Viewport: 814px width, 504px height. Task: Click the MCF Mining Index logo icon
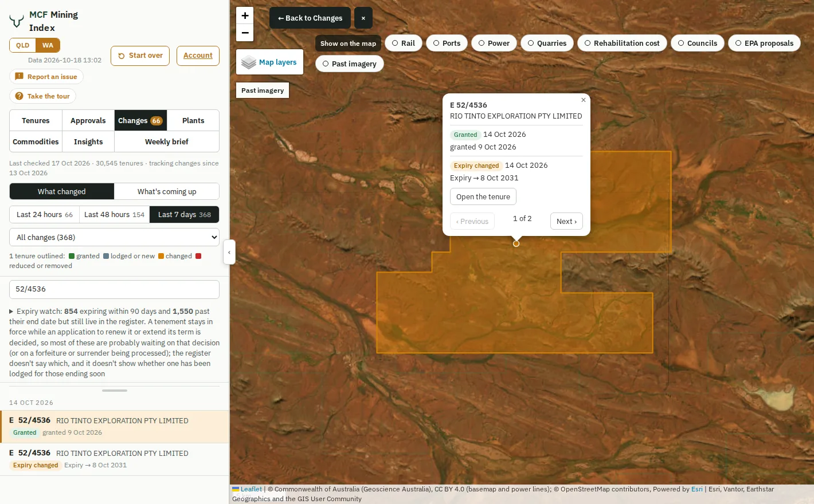click(x=16, y=21)
